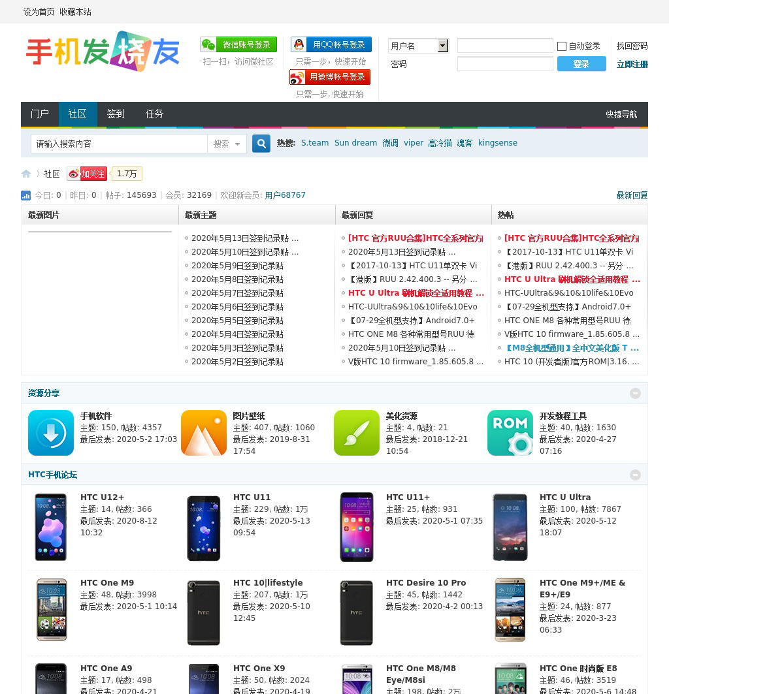This screenshot has width=784, height=694.
Task: Click the blue 登录 button
Action: 581,64
